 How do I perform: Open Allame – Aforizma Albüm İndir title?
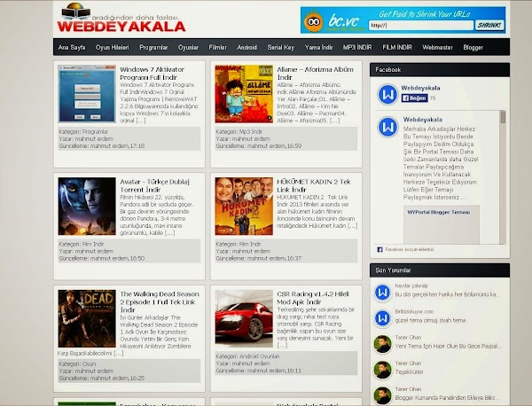point(315,74)
